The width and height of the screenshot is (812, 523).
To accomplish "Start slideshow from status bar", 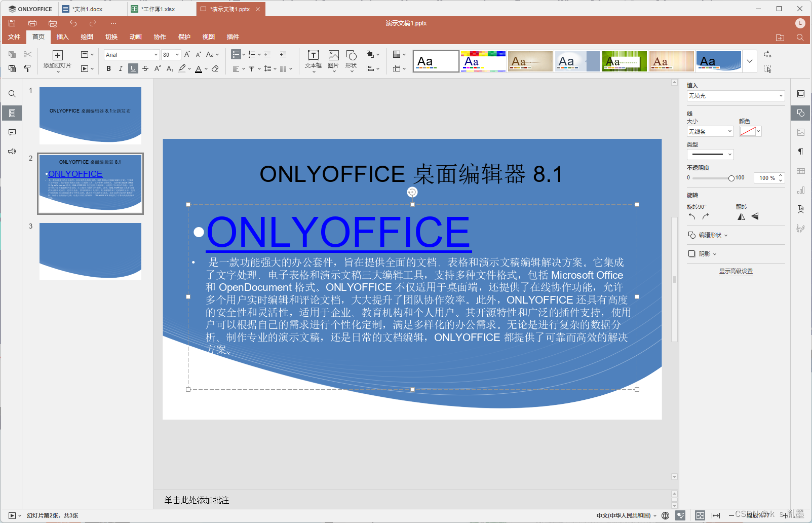I will [12, 515].
